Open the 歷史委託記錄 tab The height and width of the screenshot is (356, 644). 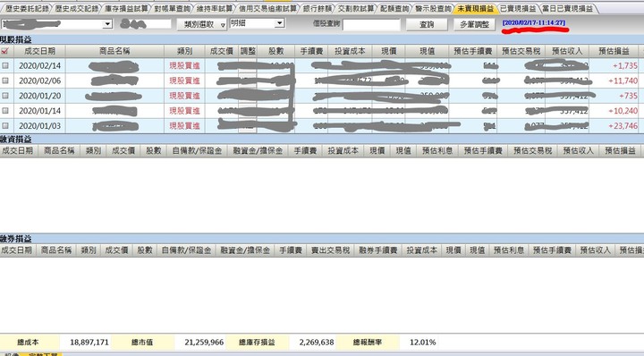point(26,8)
